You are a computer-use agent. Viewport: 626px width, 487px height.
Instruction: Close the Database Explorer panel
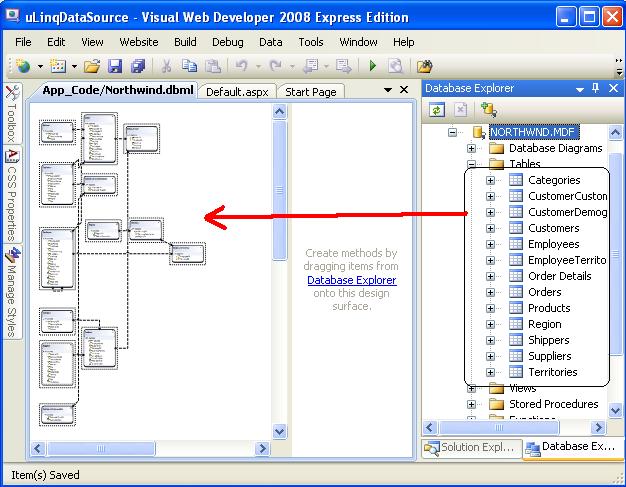(613, 88)
